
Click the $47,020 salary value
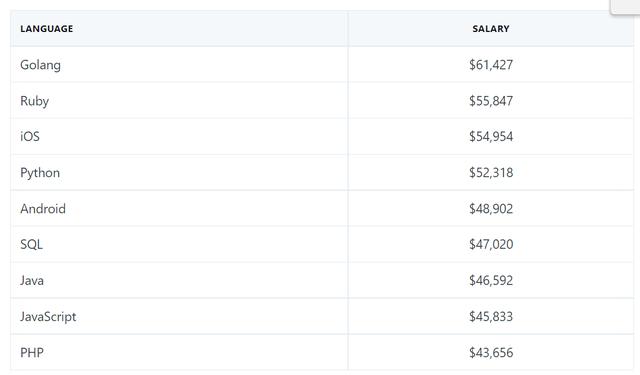point(491,244)
